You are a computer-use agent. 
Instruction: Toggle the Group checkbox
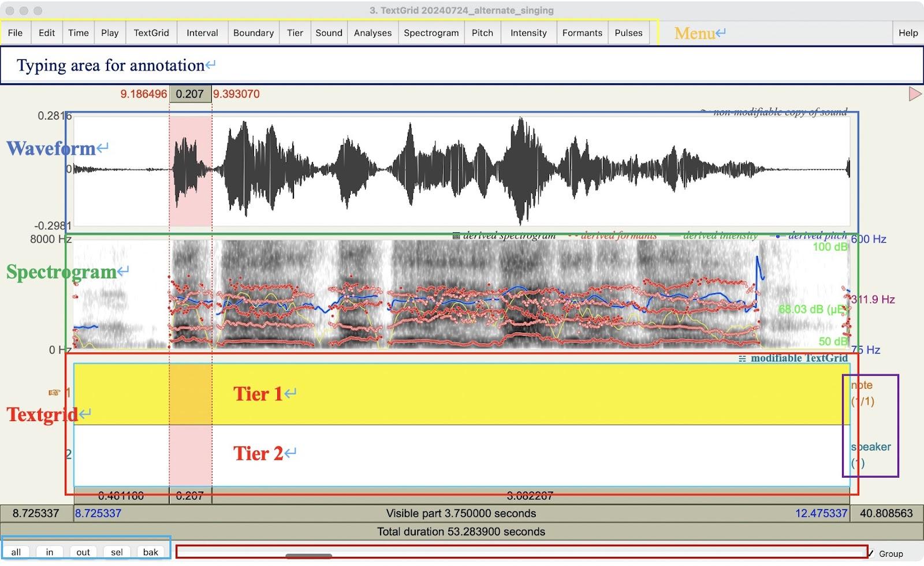871,553
